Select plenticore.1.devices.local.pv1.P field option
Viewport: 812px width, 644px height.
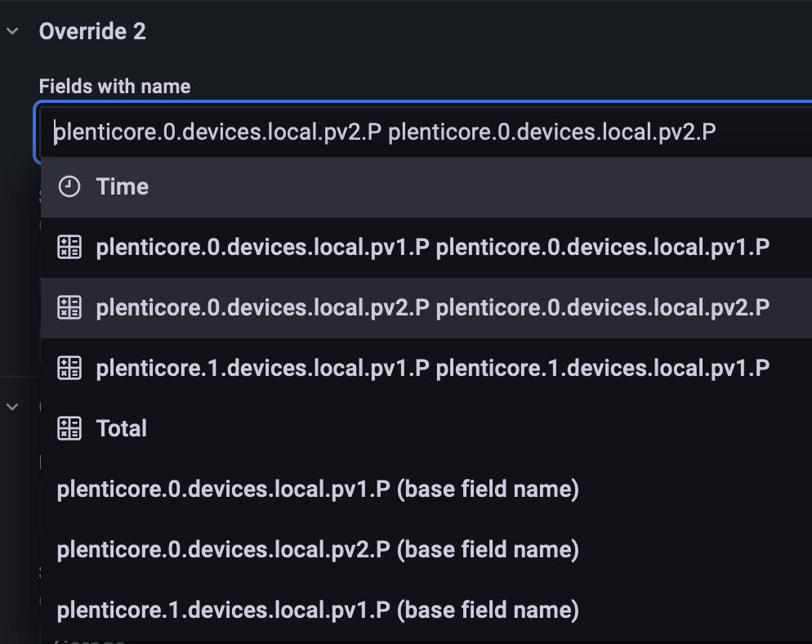(x=432, y=369)
